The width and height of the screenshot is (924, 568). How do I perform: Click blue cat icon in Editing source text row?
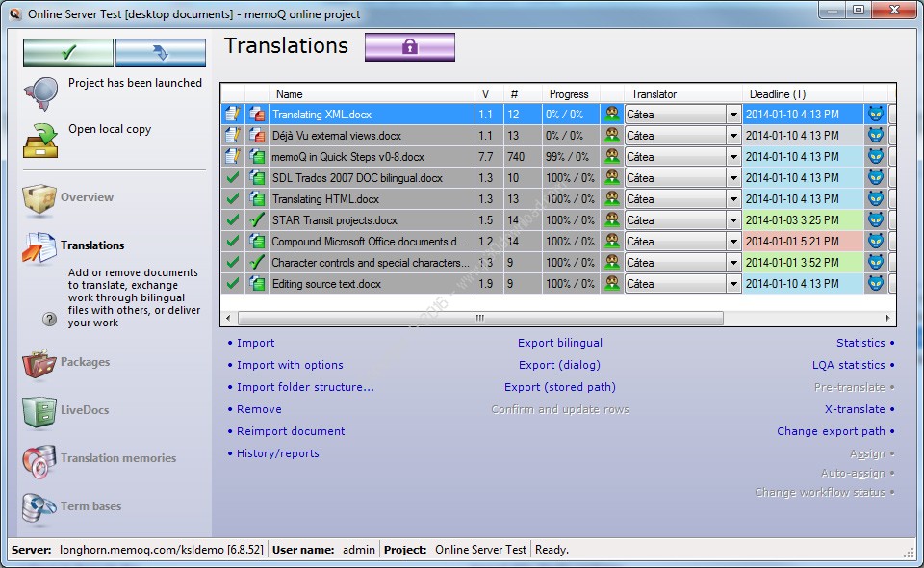876,283
